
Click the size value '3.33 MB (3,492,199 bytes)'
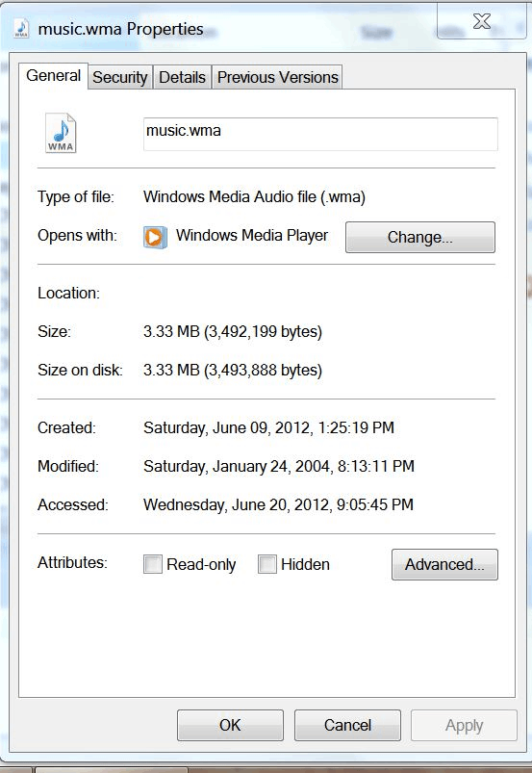[x=233, y=331]
